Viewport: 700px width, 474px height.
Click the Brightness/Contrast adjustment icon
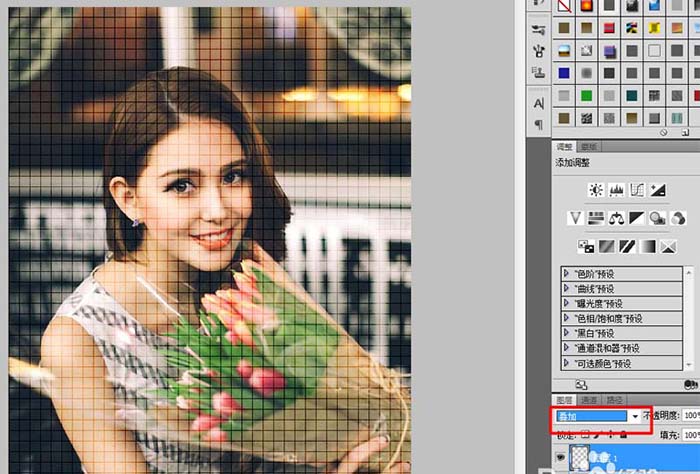coord(597,190)
